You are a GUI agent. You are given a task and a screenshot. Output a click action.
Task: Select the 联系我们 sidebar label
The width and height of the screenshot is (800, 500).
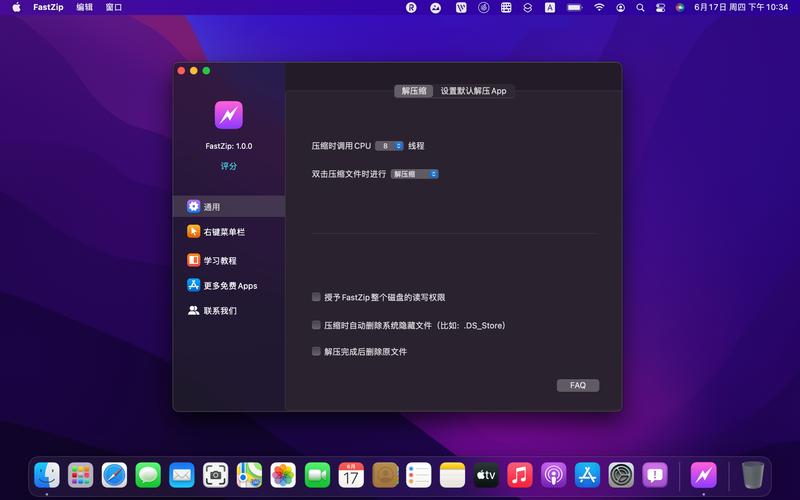220,311
